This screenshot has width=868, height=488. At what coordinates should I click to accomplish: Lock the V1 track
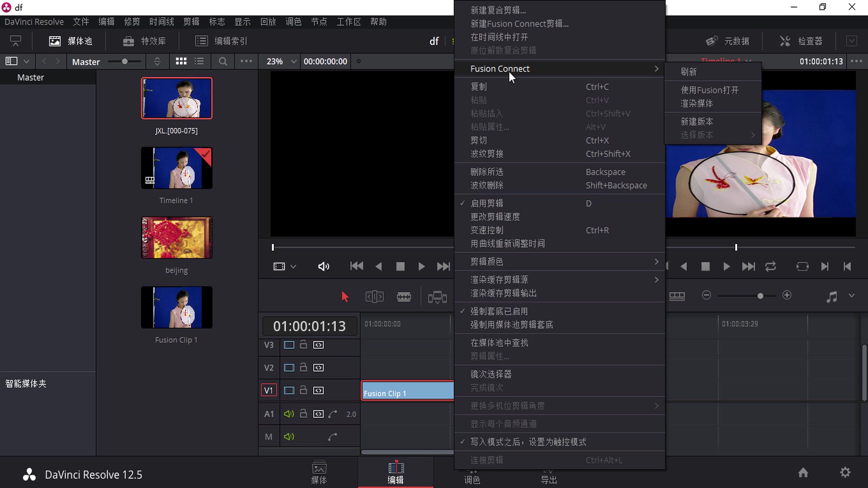pos(303,390)
